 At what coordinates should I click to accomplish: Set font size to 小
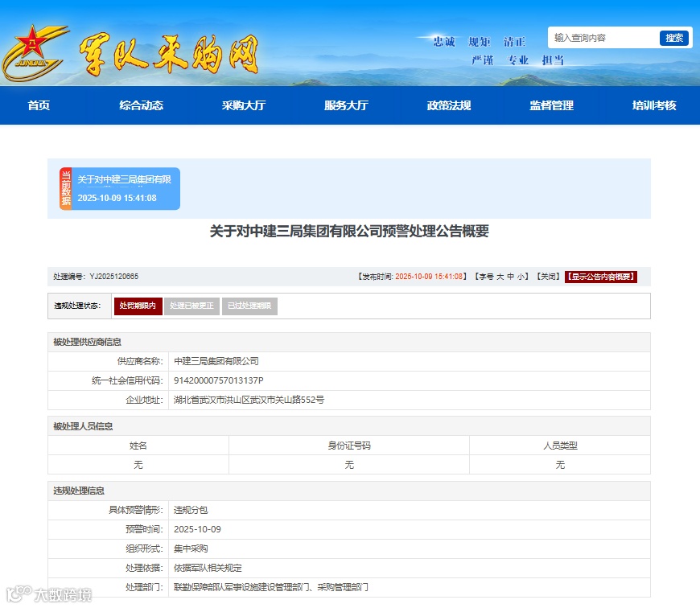pos(521,277)
